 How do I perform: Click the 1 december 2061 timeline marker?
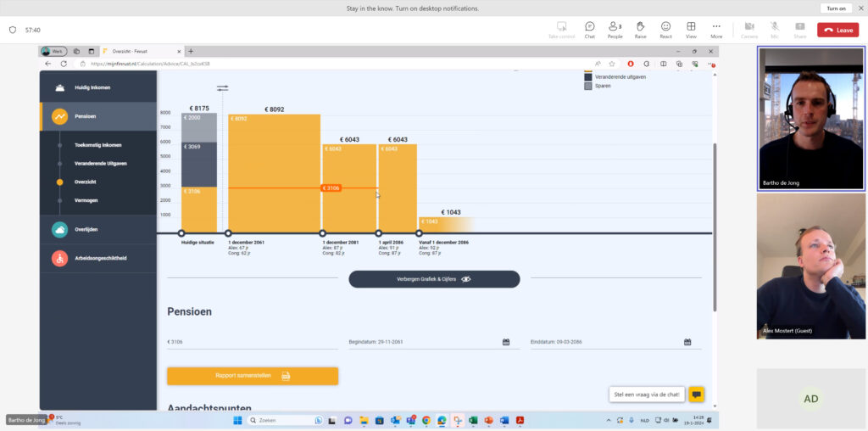coord(228,233)
